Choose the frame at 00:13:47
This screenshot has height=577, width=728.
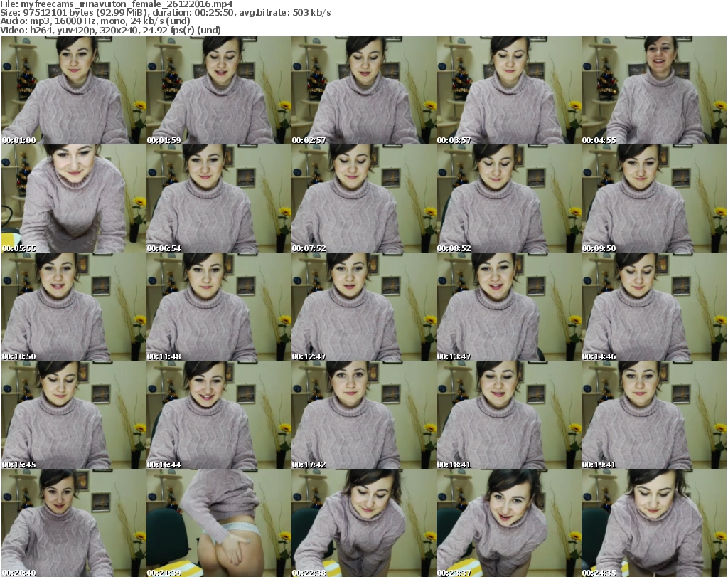coord(508,307)
